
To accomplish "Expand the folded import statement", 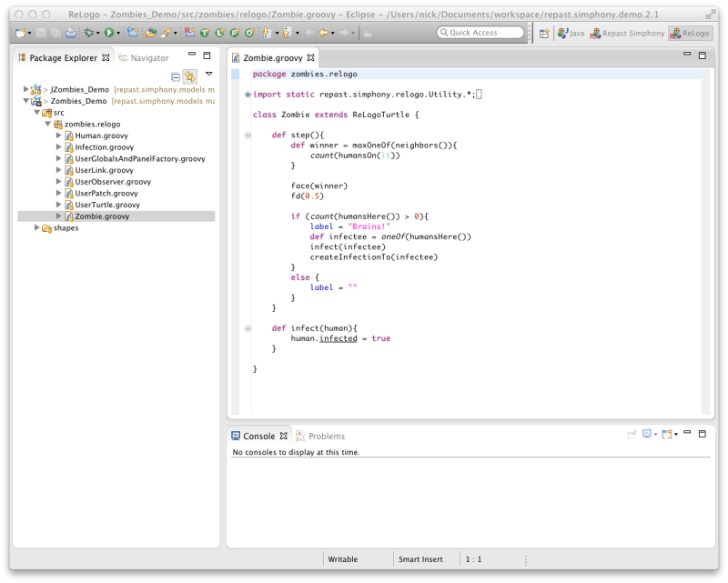I will [248, 95].
